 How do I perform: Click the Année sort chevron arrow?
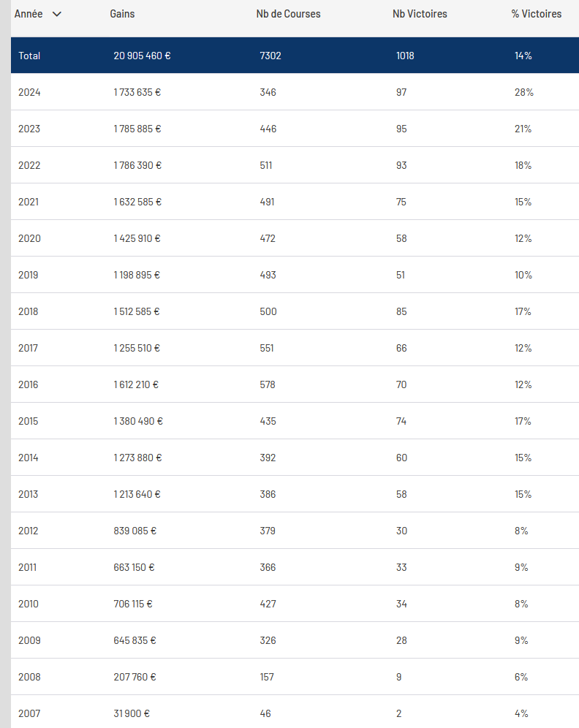coord(56,15)
